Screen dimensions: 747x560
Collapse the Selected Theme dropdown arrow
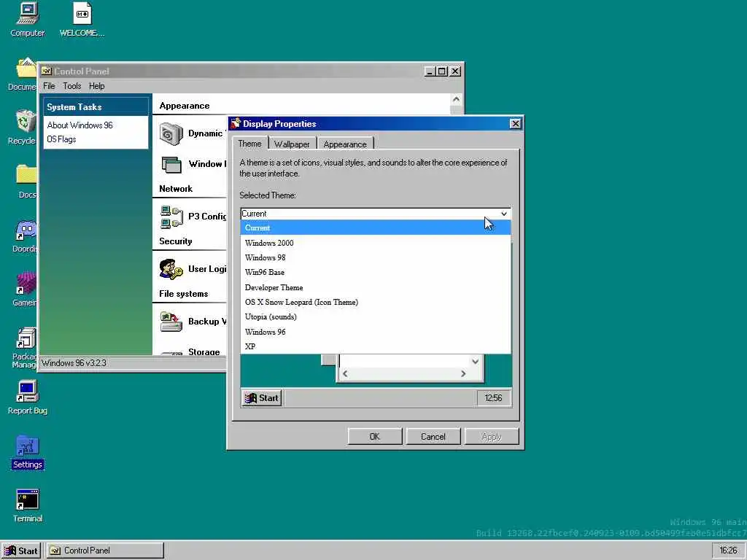(503, 214)
